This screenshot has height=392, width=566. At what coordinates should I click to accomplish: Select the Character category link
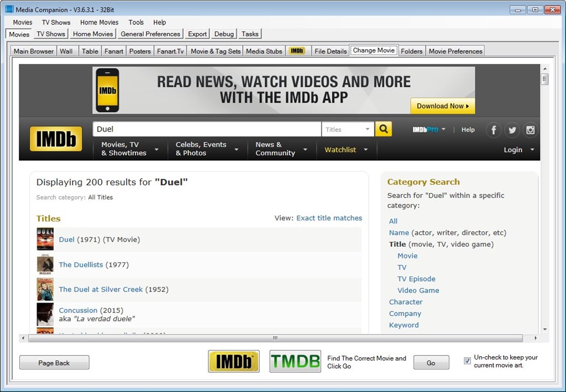click(x=406, y=302)
